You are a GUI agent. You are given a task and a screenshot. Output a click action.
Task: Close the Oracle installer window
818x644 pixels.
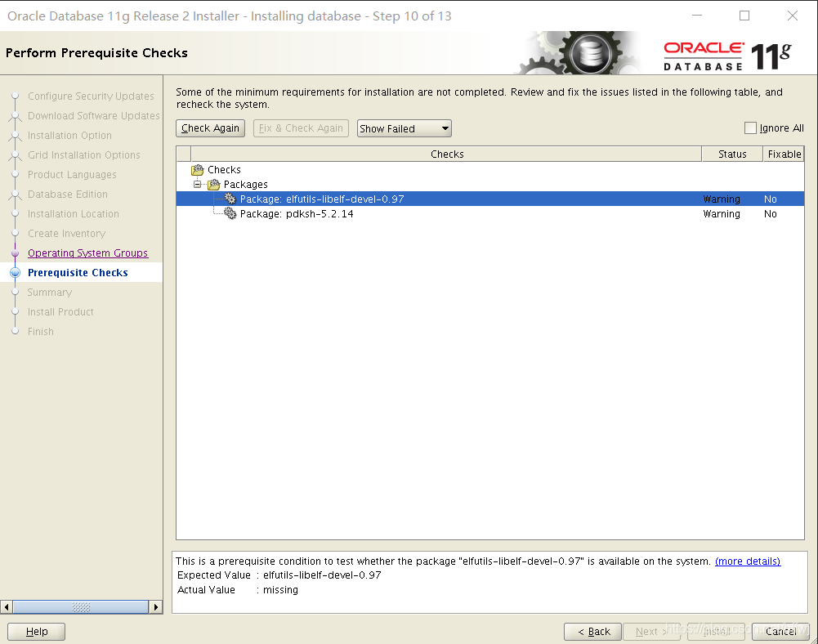pyautogui.click(x=793, y=16)
